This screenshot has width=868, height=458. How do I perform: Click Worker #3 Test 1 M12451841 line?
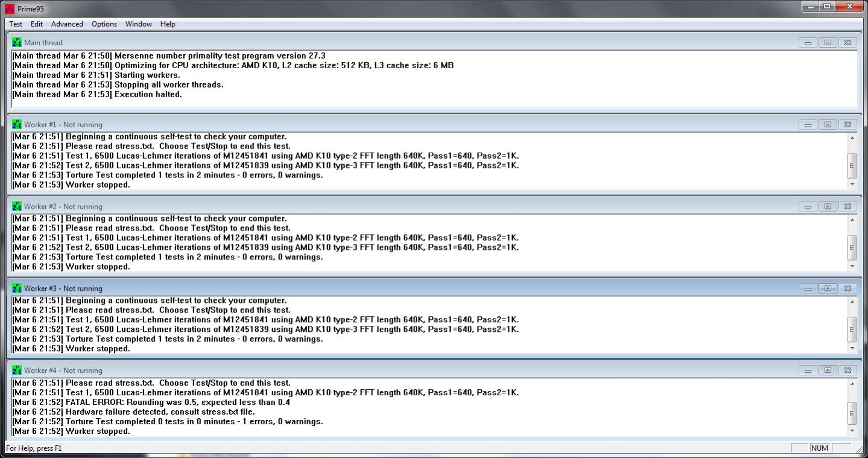pyautogui.click(x=265, y=320)
